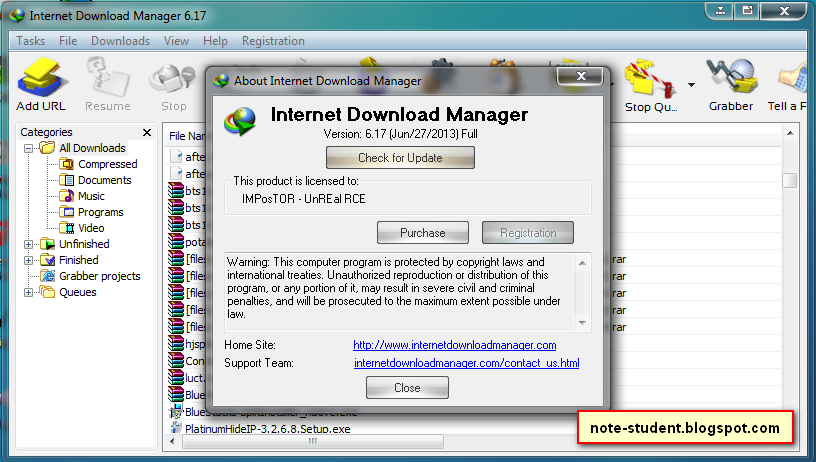Click the horizontal scrollbar left arrow
816x462 pixels.
pyautogui.click(x=172, y=442)
